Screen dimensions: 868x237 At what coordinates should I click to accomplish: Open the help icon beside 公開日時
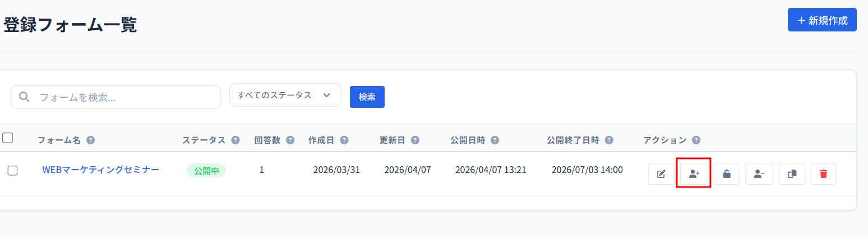coord(495,140)
